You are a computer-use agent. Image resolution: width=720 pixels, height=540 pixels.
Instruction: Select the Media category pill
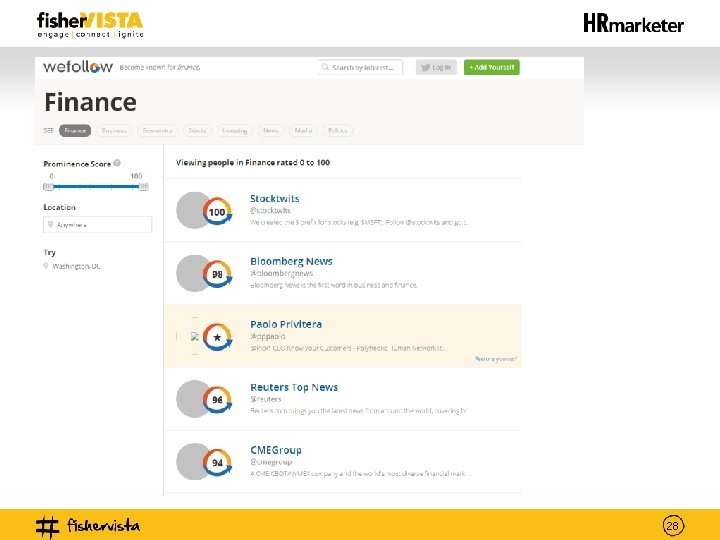click(303, 130)
